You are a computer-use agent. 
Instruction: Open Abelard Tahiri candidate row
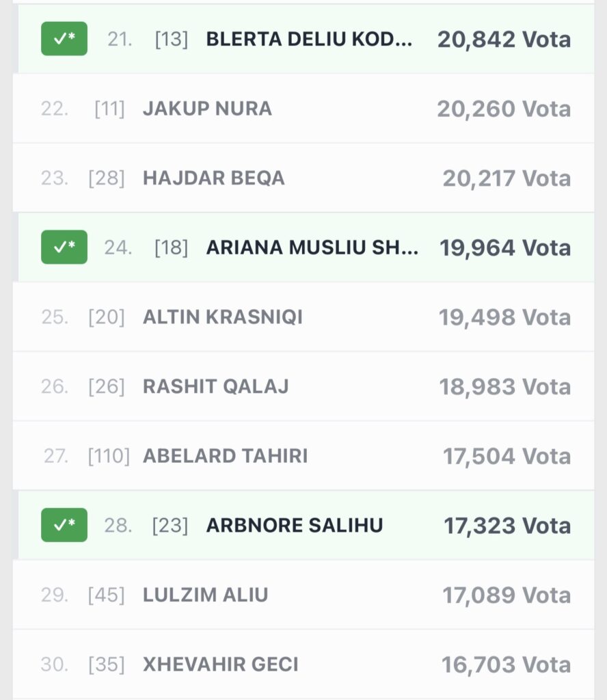pos(225,456)
